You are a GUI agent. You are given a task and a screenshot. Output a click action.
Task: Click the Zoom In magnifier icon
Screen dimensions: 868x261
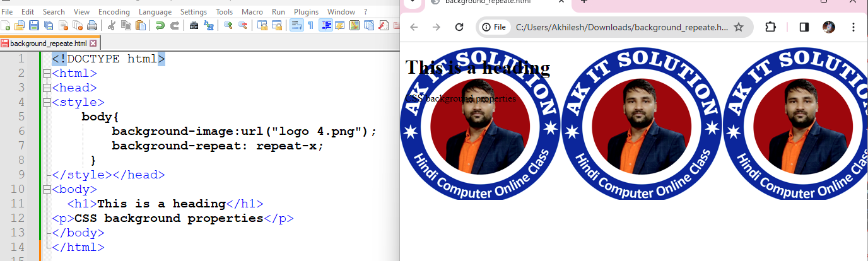coord(228,25)
